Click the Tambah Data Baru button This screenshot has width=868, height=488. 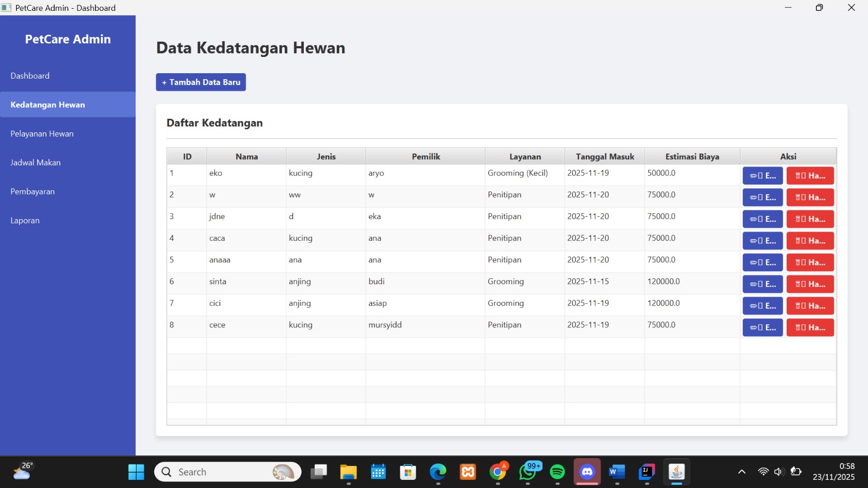(x=201, y=82)
